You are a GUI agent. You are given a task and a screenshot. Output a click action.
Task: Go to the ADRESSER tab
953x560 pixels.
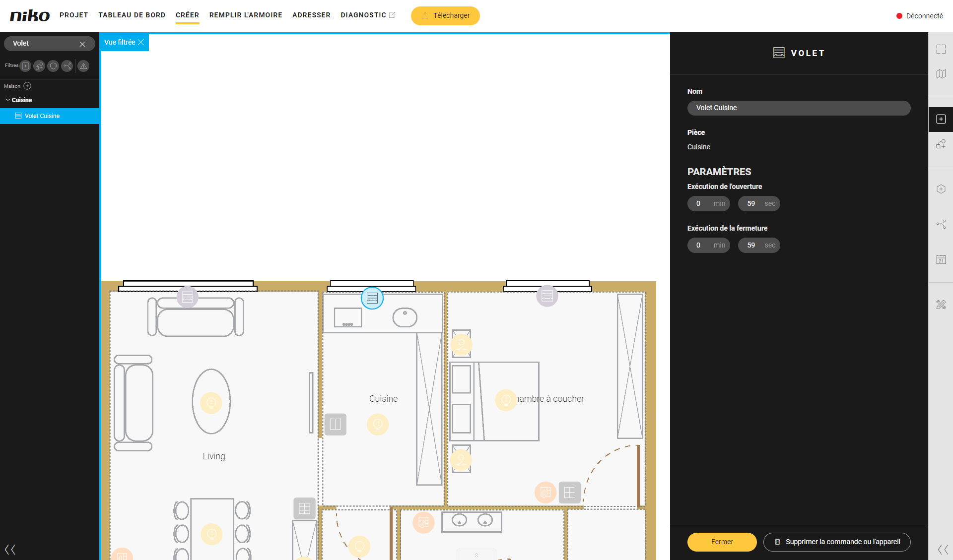coord(311,15)
